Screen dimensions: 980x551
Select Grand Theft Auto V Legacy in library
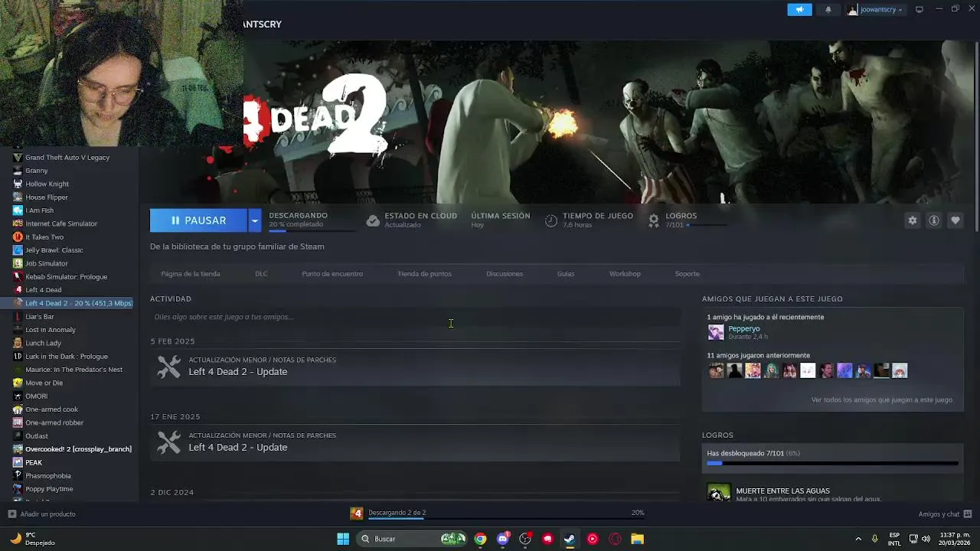tap(67, 158)
